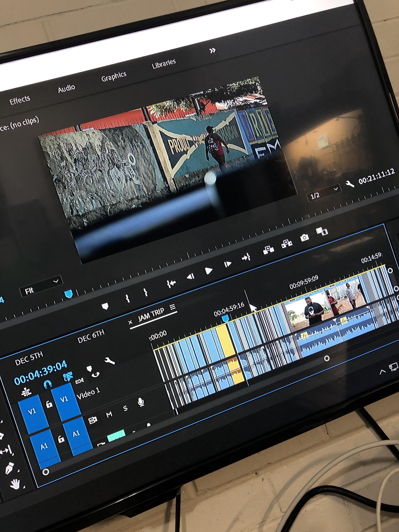The width and height of the screenshot is (399, 532).
Task: Click the Lift button icon
Action: (x=268, y=250)
